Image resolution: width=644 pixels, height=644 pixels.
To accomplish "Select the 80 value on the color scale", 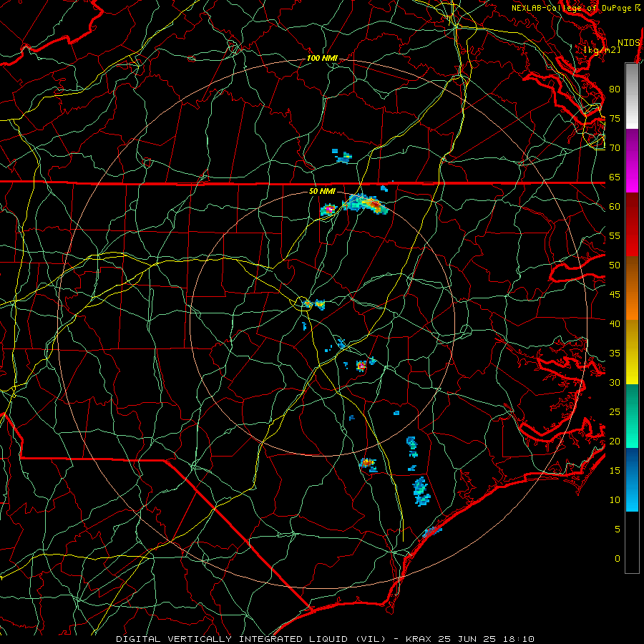I will click(x=615, y=89).
